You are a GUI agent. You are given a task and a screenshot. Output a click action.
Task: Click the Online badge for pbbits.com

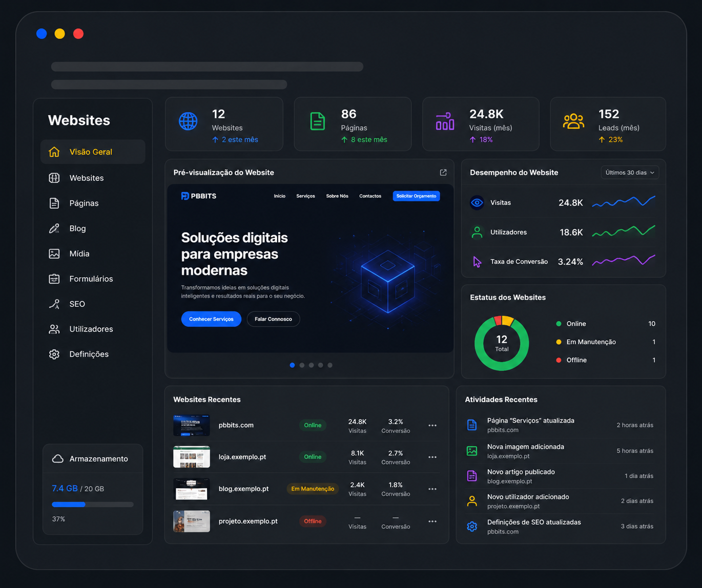pos(313,425)
